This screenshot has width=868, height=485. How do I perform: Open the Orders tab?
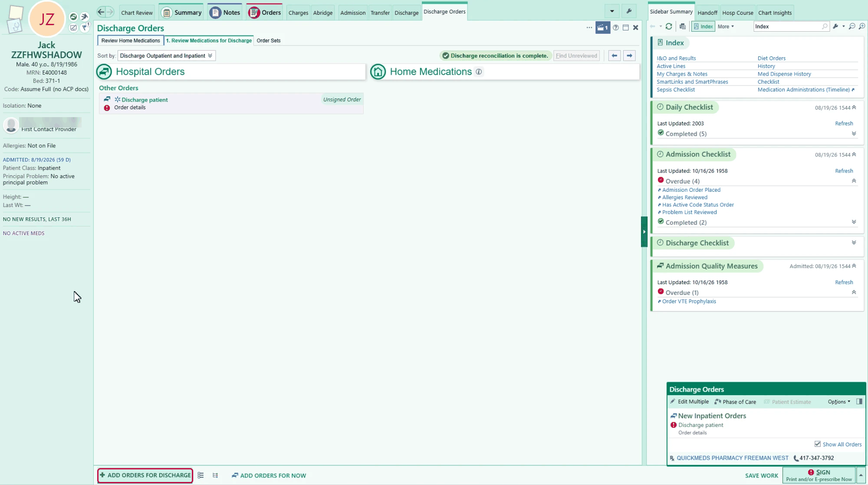coord(265,13)
